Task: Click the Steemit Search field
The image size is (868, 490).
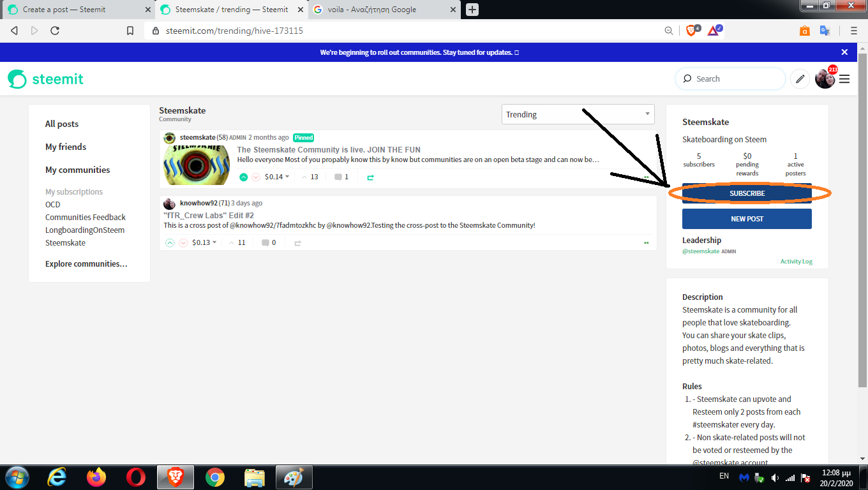Action: point(730,78)
